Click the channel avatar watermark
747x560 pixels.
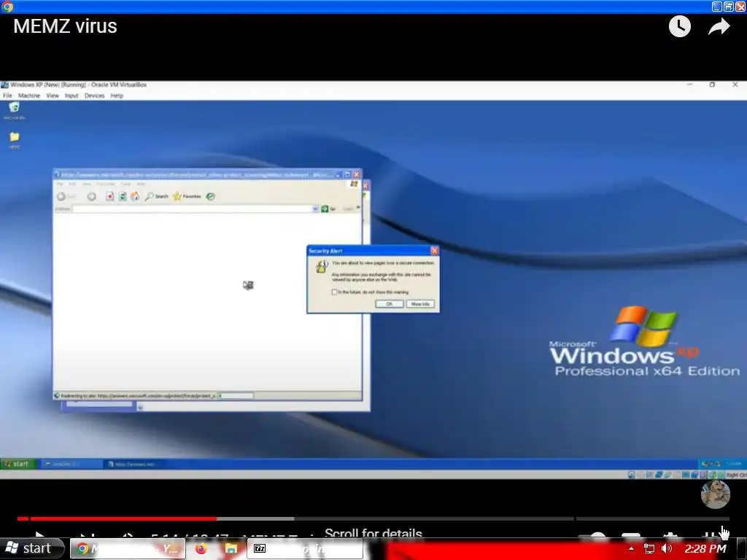[715, 494]
